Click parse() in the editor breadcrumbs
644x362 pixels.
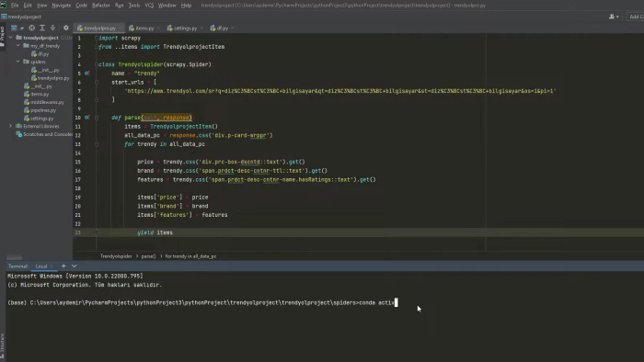pos(148,256)
